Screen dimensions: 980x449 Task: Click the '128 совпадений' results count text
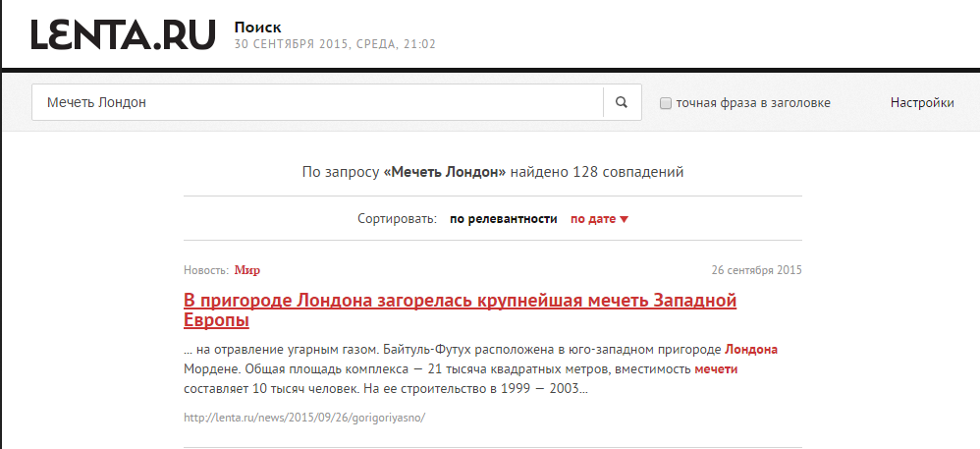click(x=626, y=172)
